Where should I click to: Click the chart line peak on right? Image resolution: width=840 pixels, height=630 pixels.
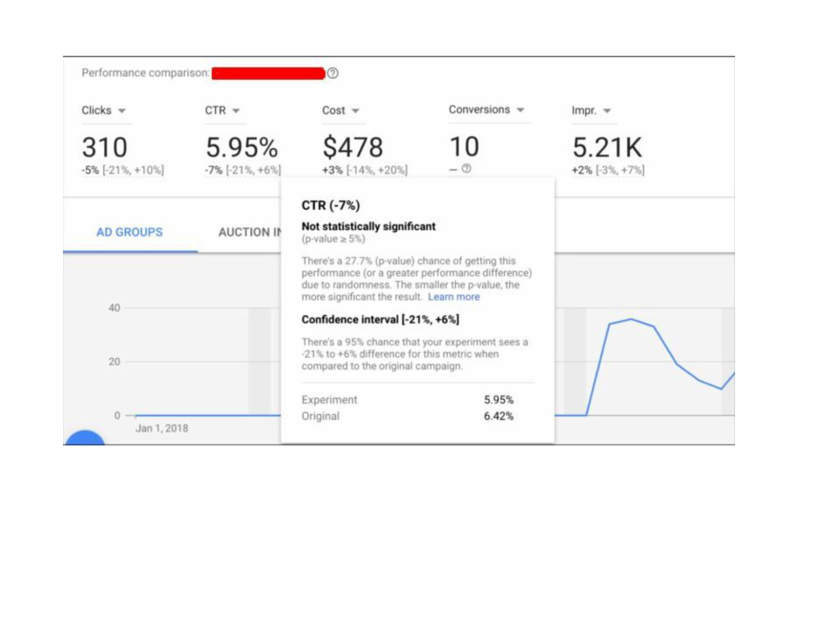[x=632, y=319]
